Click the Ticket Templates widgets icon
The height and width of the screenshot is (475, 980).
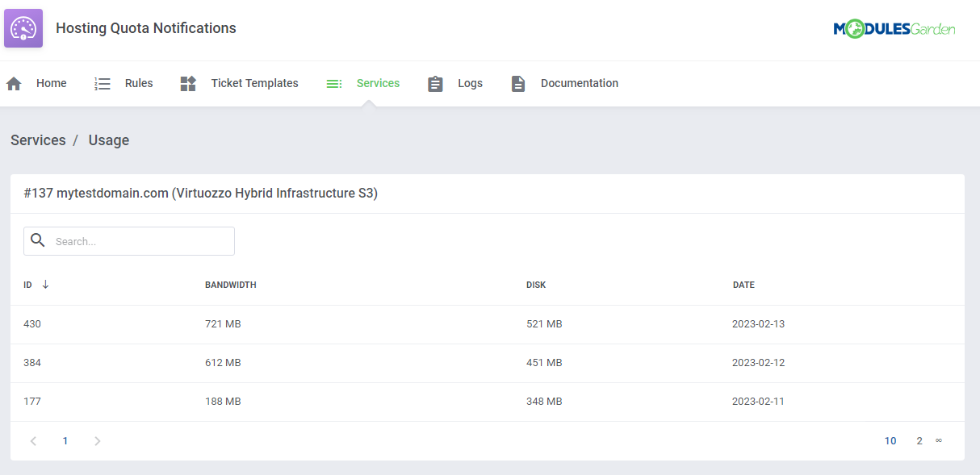coord(188,84)
